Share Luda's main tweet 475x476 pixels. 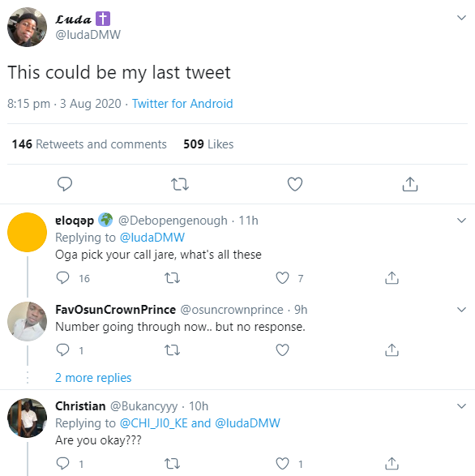tap(410, 184)
